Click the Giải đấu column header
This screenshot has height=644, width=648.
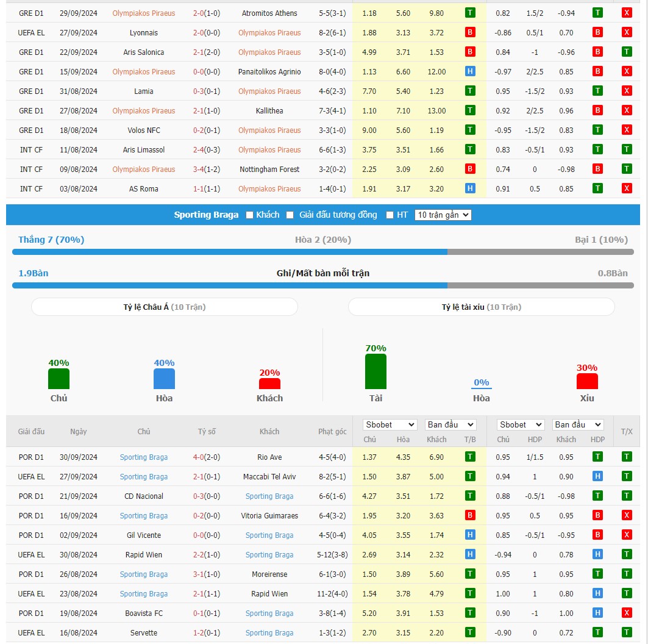(31, 432)
